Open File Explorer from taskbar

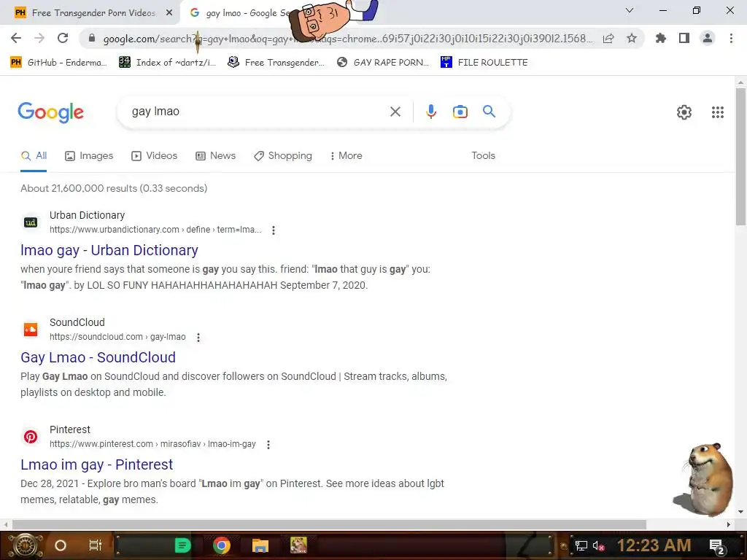260,545
